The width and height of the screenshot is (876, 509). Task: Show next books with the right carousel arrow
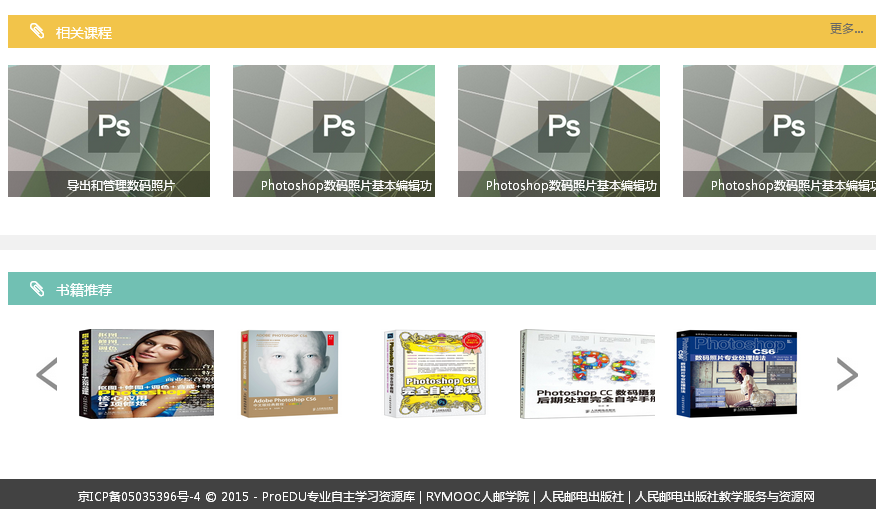coord(847,374)
